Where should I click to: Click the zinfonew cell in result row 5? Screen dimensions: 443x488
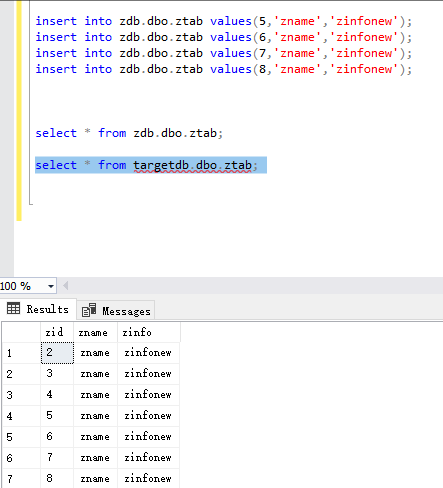pos(148,437)
